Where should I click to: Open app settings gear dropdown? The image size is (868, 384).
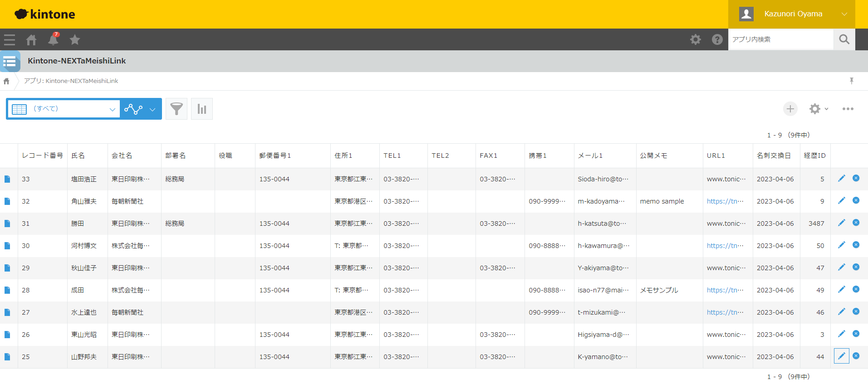tap(819, 109)
